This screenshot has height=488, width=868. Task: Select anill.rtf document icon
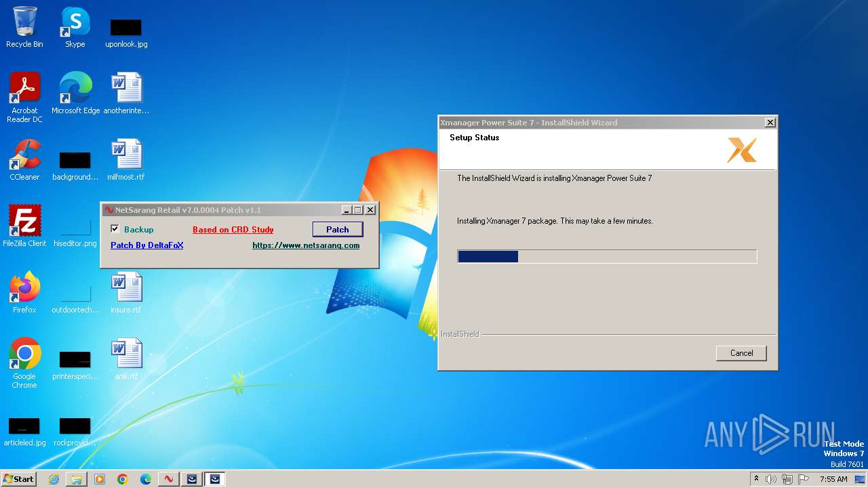pyautogui.click(x=126, y=359)
